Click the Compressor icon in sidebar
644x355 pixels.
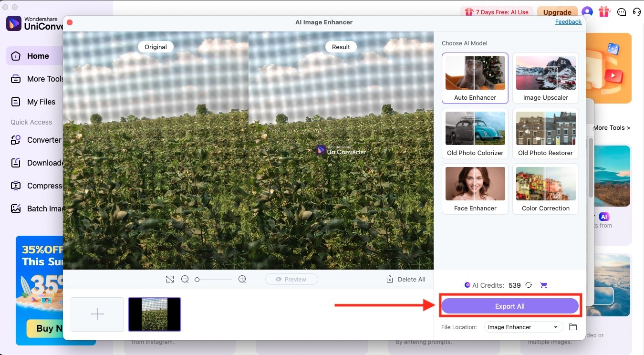(x=16, y=186)
